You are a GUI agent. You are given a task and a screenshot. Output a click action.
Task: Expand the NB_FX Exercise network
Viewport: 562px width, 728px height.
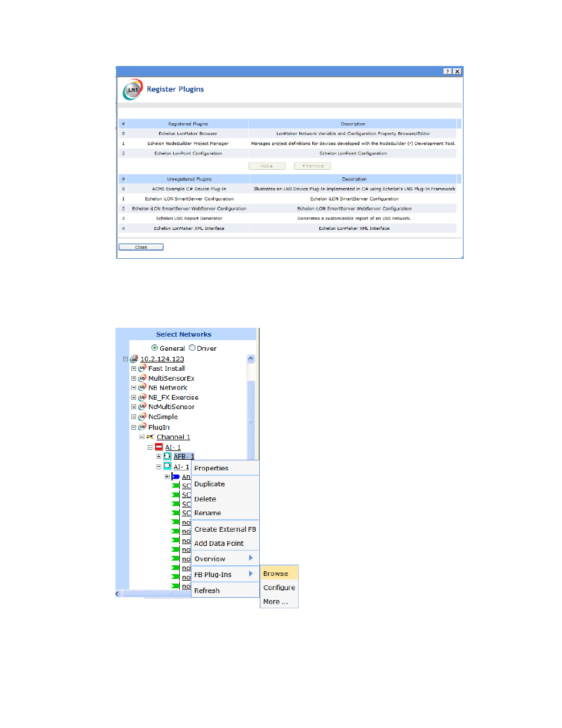(x=134, y=397)
